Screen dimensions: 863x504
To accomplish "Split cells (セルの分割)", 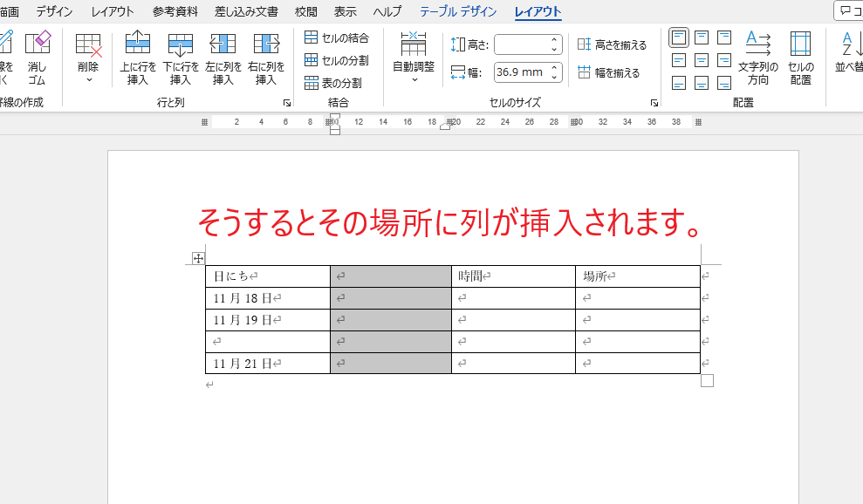I will point(336,60).
